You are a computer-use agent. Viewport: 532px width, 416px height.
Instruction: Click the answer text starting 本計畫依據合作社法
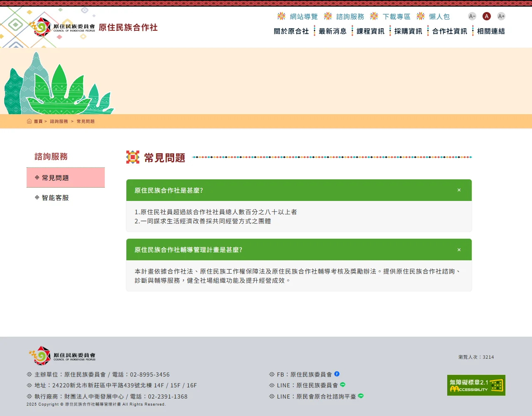(298, 276)
